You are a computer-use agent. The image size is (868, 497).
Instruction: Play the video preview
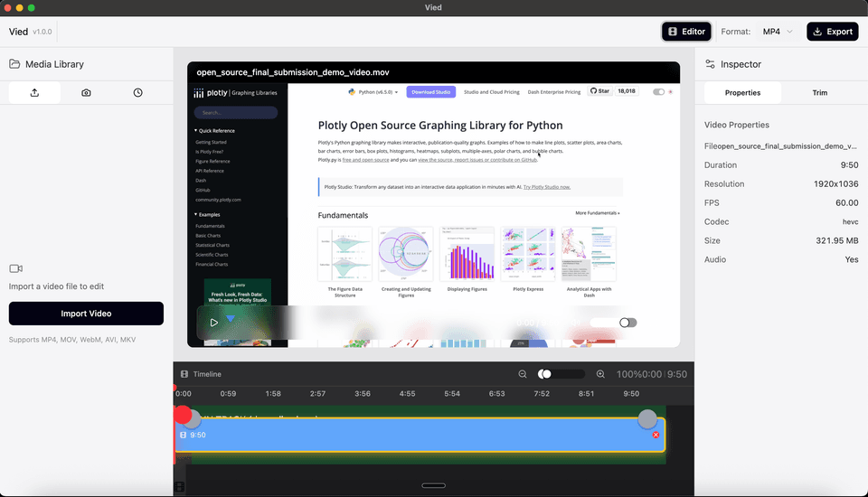[213, 323]
